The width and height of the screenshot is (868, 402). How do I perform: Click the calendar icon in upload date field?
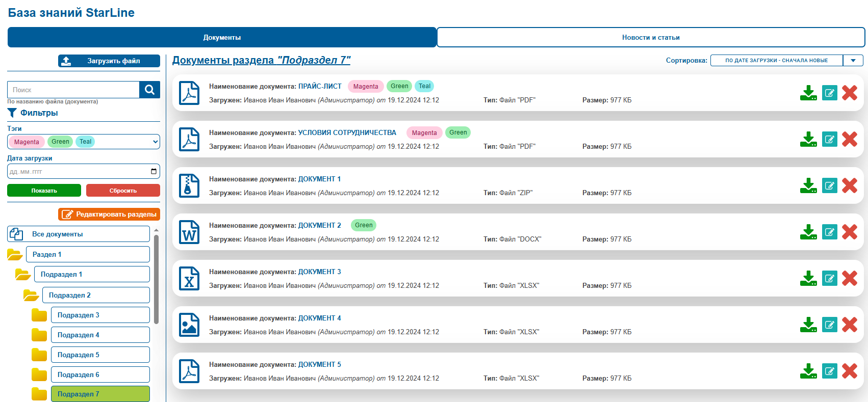(154, 171)
